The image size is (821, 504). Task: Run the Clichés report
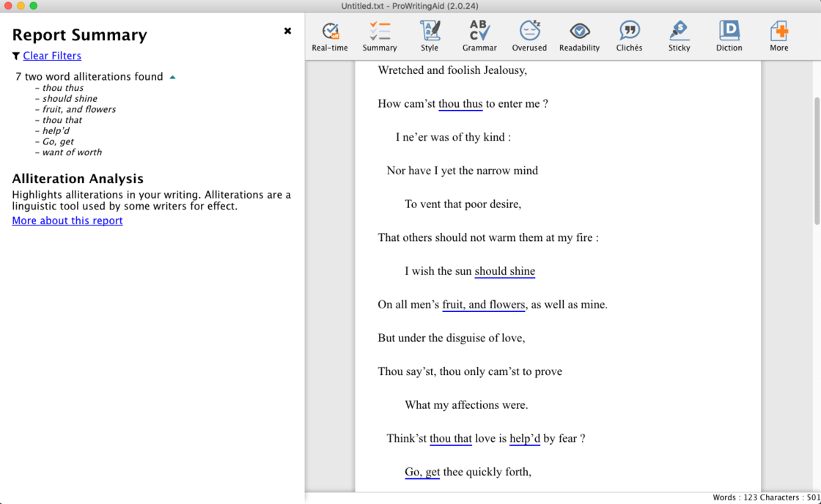pyautogui.click(x=630, y=36)
